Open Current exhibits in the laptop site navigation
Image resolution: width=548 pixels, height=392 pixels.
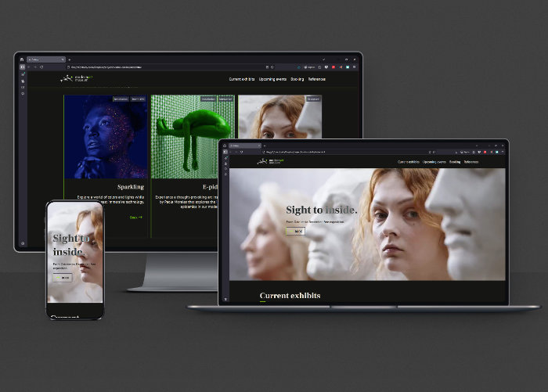409,162
